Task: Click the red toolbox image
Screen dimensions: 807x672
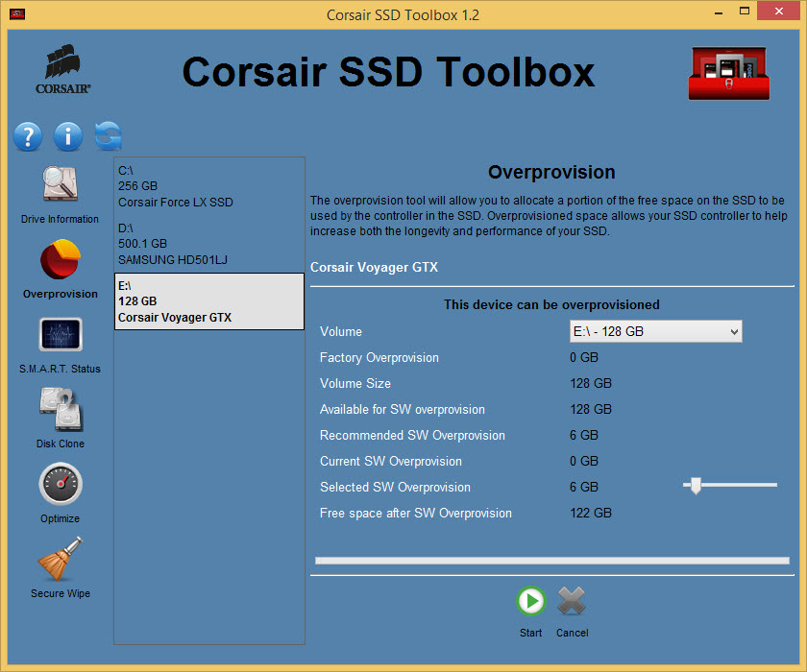Action: pos(729,74)
